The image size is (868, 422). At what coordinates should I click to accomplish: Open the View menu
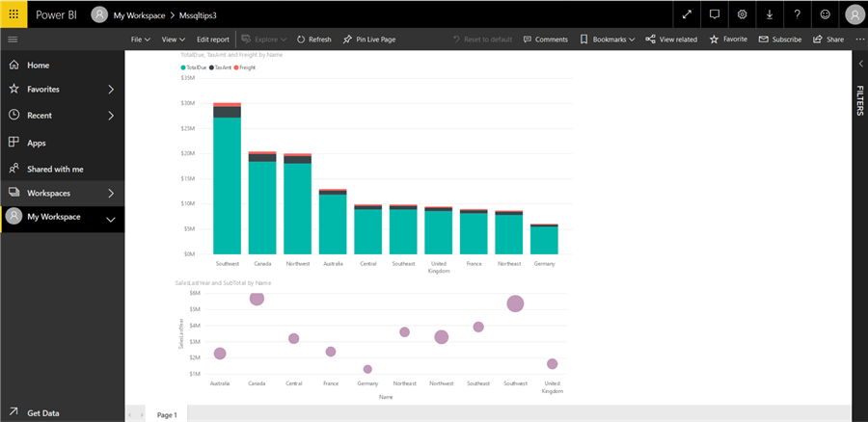[x=173, y=40]
